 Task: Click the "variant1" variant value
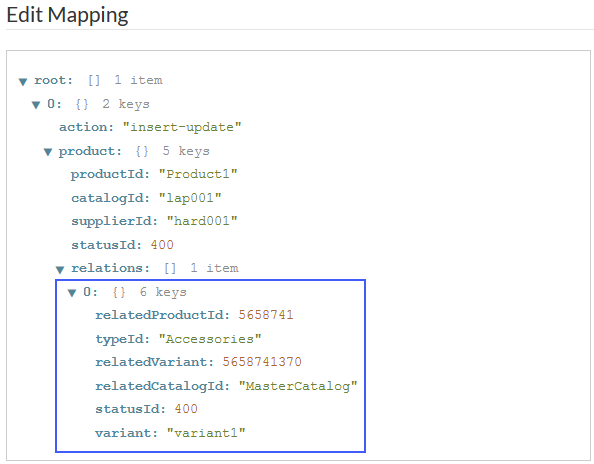coord(206,433)
